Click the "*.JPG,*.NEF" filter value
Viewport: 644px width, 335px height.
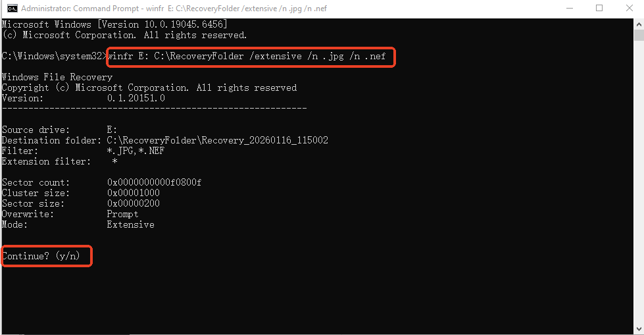click(x=136, y=151)
